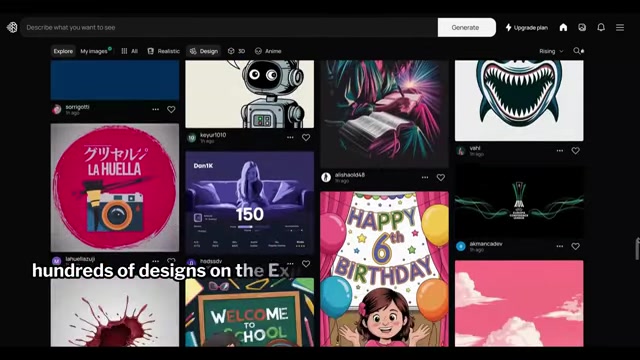Open more options for keyur1010 post

coord(290,138)
